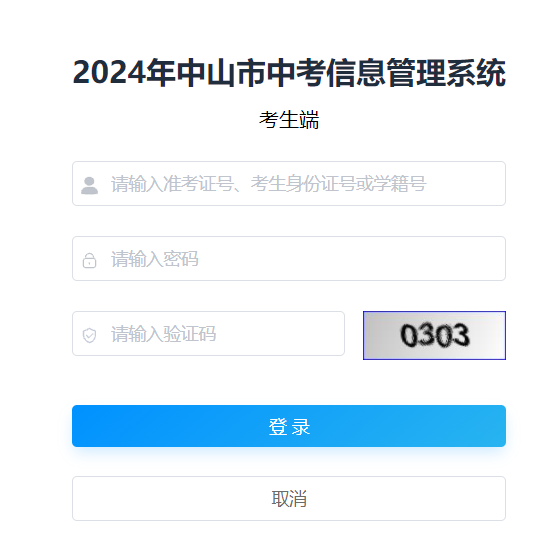Click the 2024年中山市中考信息管理系统 heading
This screenshot has height=545, width=554.
(289, 73)
